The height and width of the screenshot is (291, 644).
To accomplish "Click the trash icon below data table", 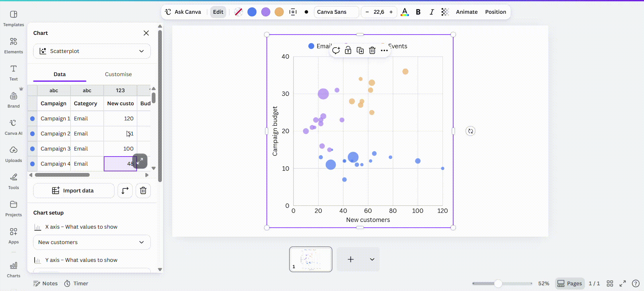I will (x=143, y=190).
